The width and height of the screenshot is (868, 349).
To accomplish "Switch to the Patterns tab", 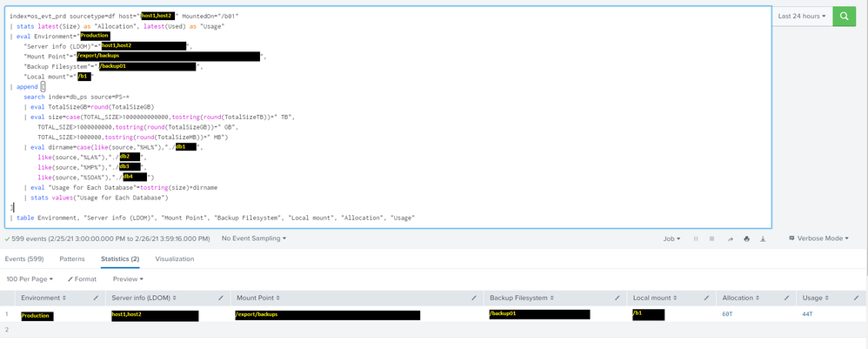I will tap(72, 258).
